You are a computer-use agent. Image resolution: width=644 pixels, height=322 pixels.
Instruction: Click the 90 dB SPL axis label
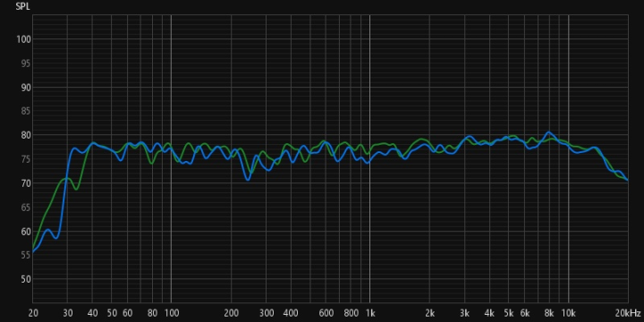[25, 88]
